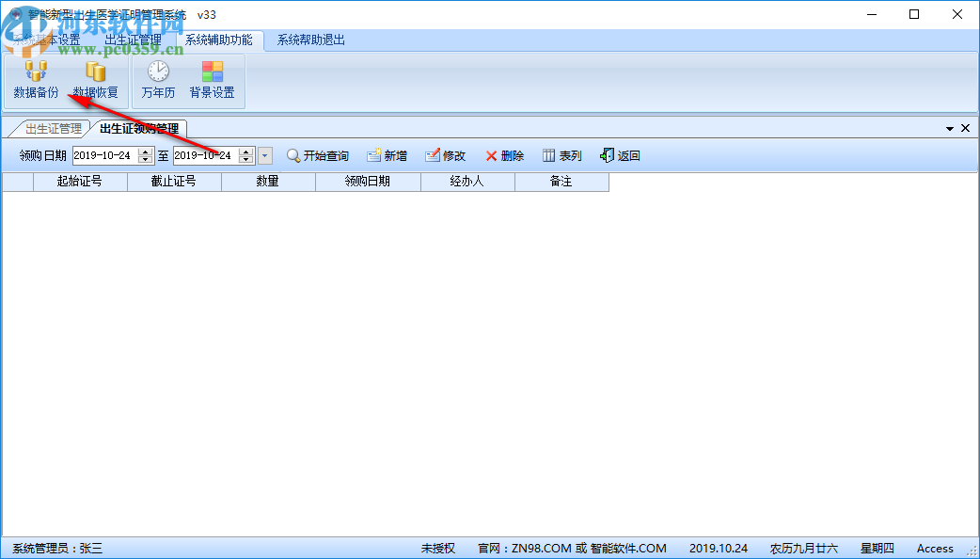The height and width of the screenshot is (559, 980).
Task: Close the 出生证领购管理 panel
Action: [965, 127]
